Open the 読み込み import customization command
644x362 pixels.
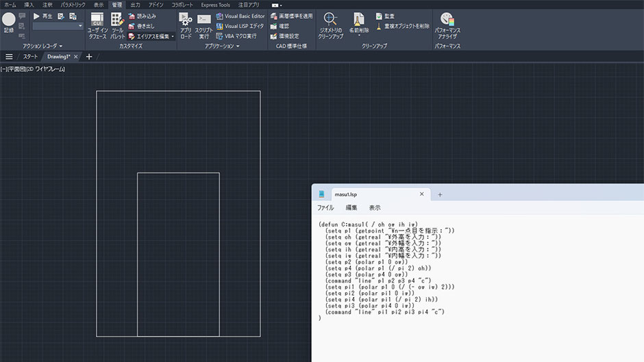(x=142, y=16)
